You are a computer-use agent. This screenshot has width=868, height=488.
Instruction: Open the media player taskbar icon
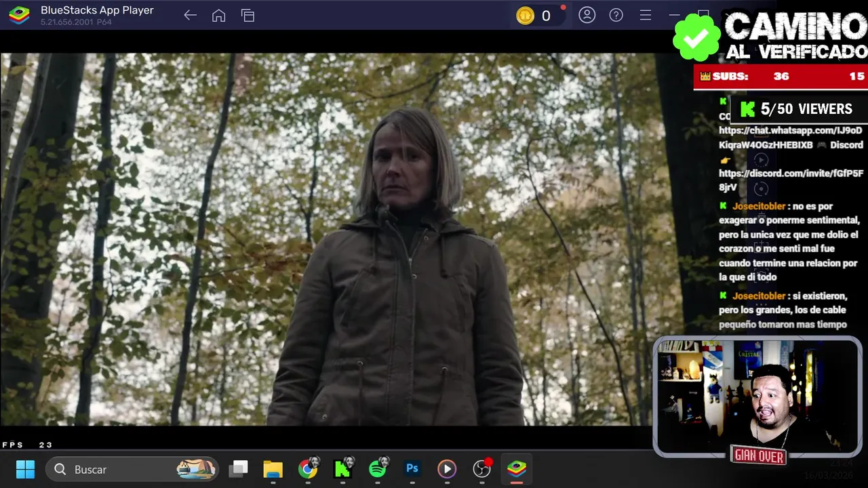click(447, 469)
